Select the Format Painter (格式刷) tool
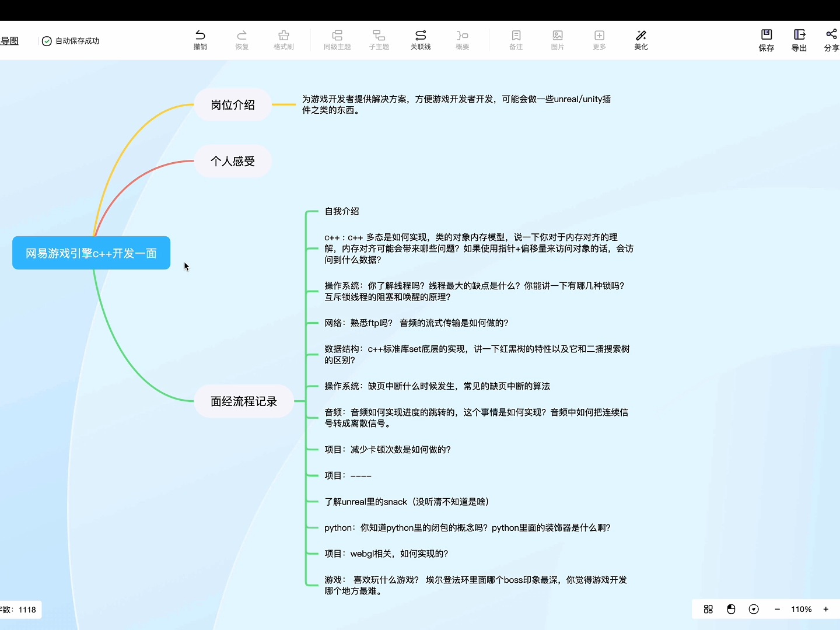 point(283,40)
